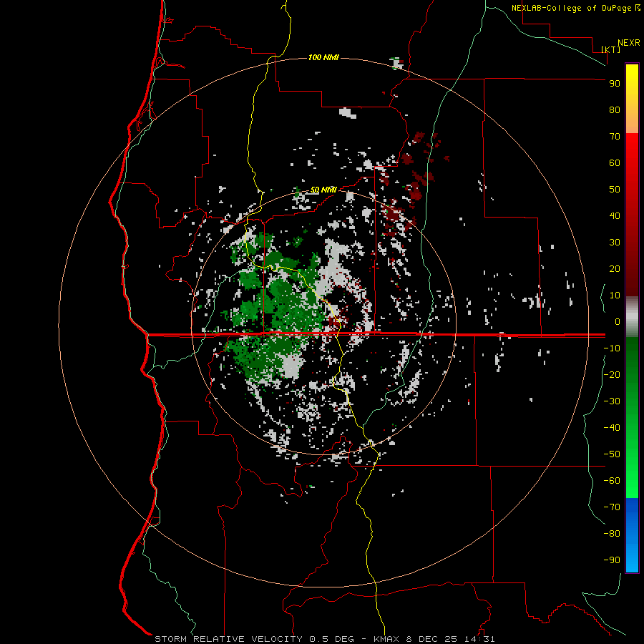Click the 0.5 DEG elevation text
Image resolution: width=644 pixels, height=644 pixels.
331,639
